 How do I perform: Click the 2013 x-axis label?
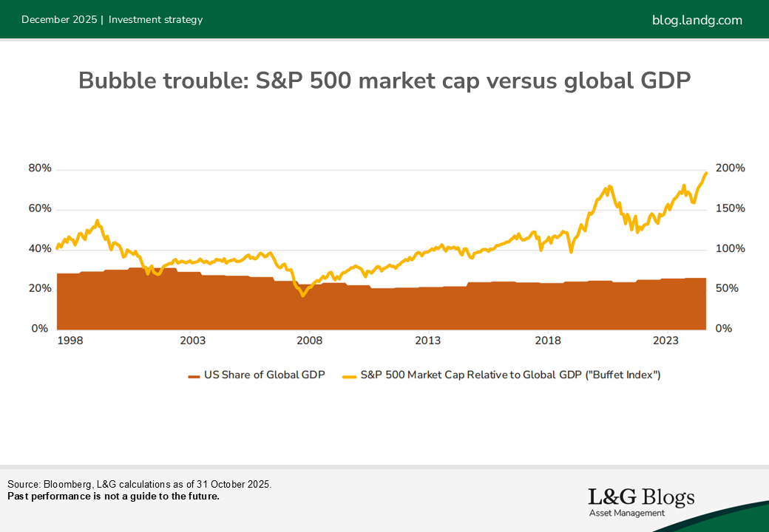428,341
